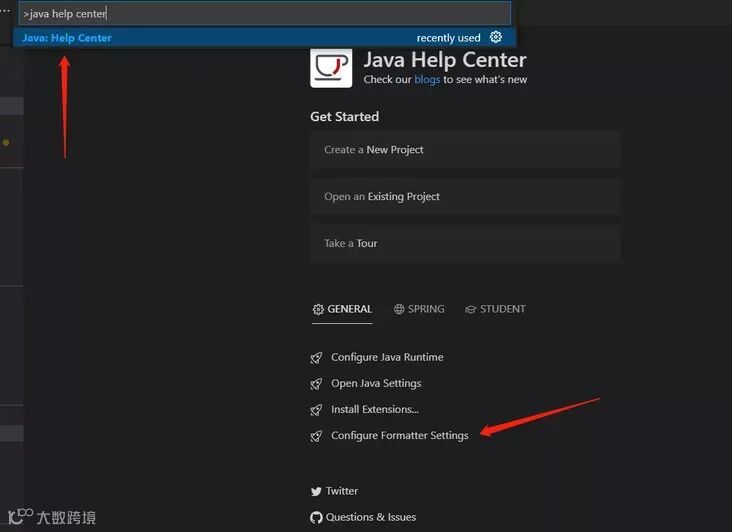732x532 pixels.
Task: Open Java Settings link
Action: [x=376, y=384]
